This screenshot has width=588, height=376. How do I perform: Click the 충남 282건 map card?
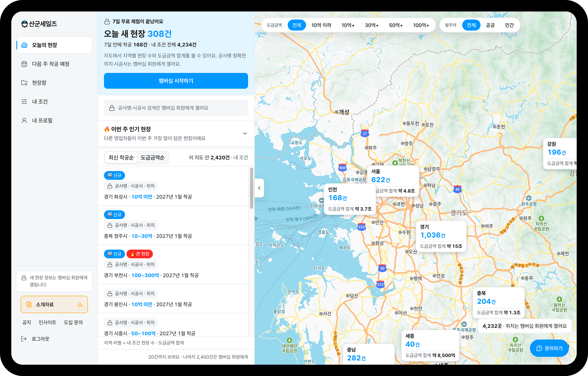click(368, 354)
